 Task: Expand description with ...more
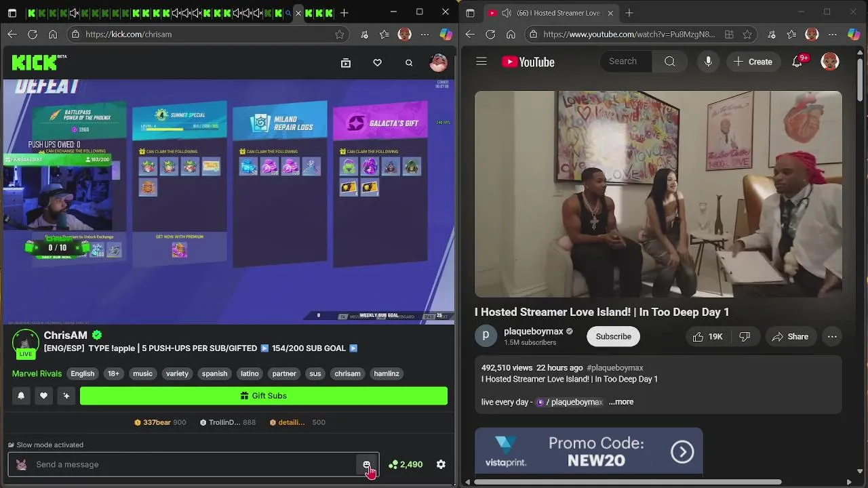pyautogui.click(x=620, y=402)
